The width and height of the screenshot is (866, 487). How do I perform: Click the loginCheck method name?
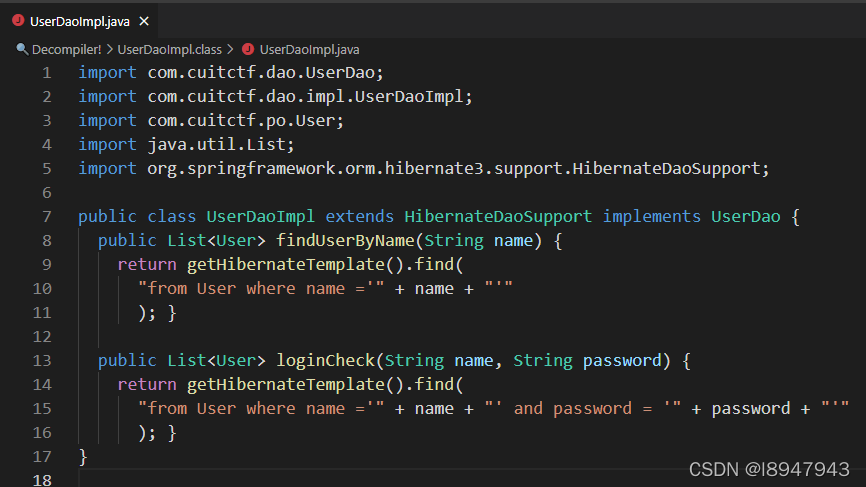tap(325, 361)
